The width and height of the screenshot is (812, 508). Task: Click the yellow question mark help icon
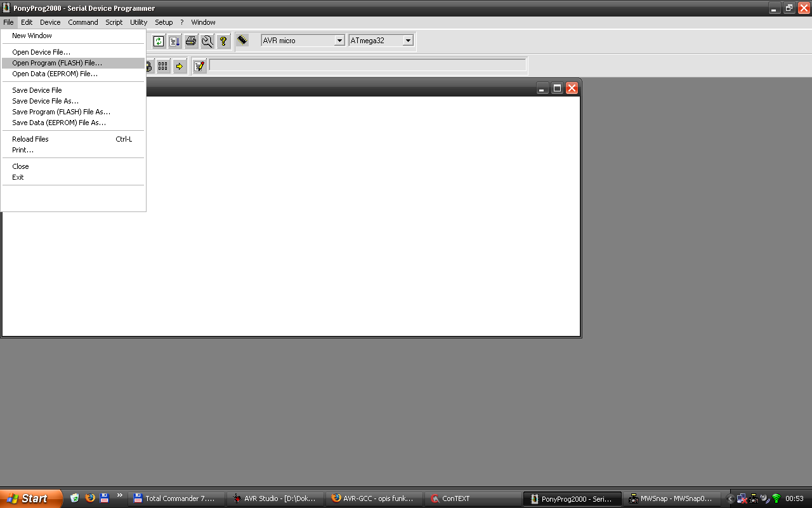point(223,41)
